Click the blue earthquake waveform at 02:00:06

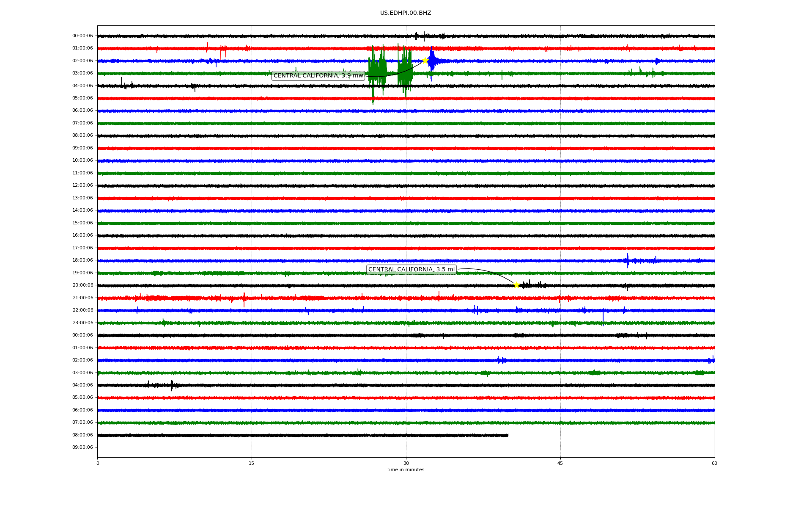[x=432, y=61]
